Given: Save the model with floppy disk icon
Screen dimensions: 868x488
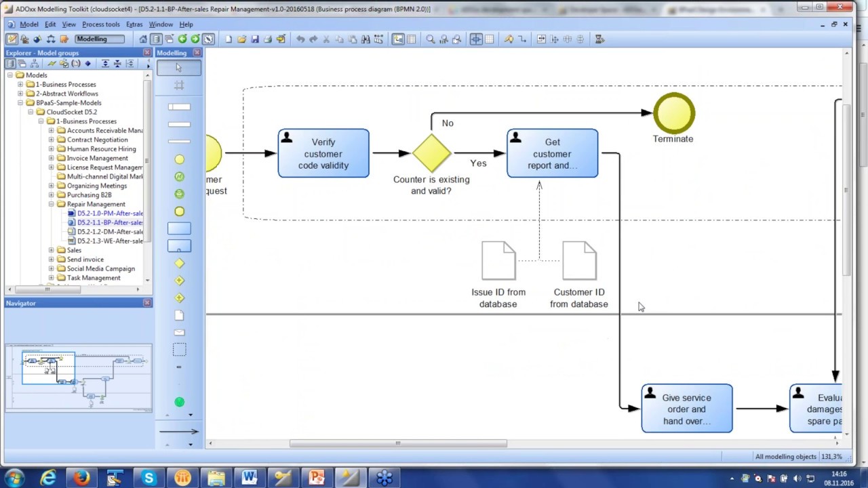Looking at the screenshot, I should (x=255, y=39).
